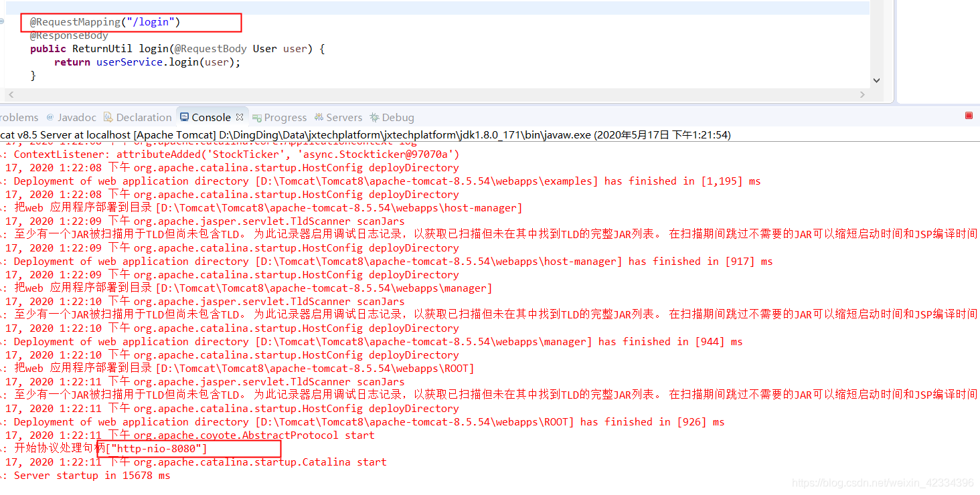Click the Progress view icon
This screenshot has height=495, width=980.
(x=257, y=117)
